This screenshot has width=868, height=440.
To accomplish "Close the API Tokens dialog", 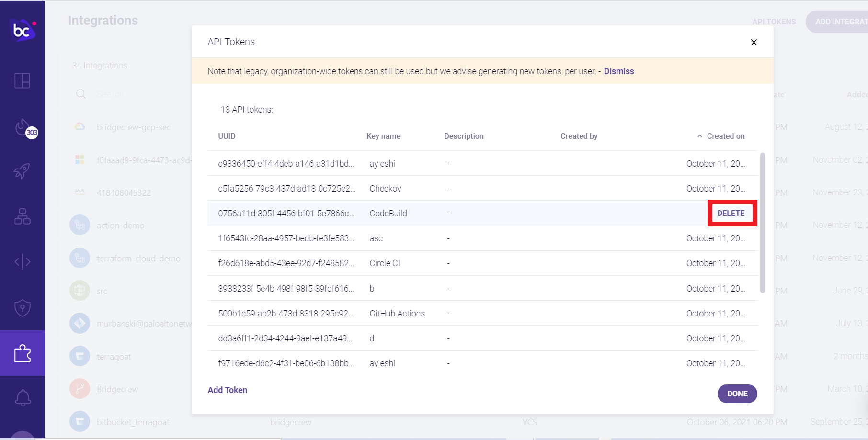I will click(754, 42).
